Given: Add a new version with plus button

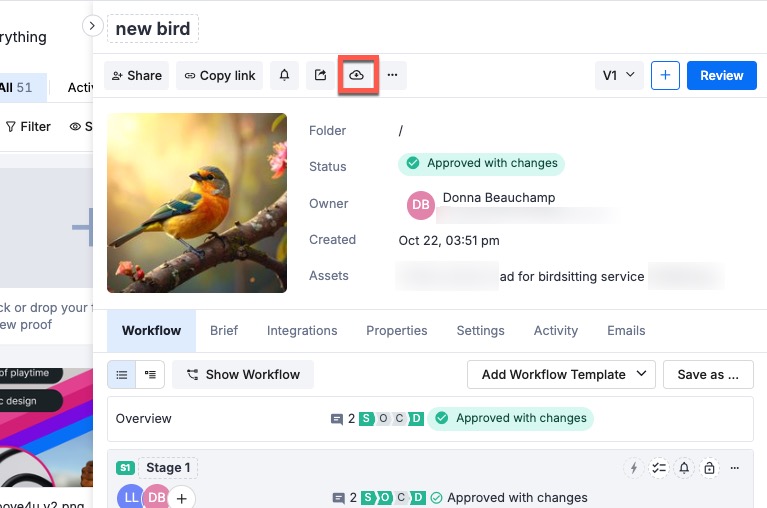Looking at the screenshot, I should pos(665,75).
